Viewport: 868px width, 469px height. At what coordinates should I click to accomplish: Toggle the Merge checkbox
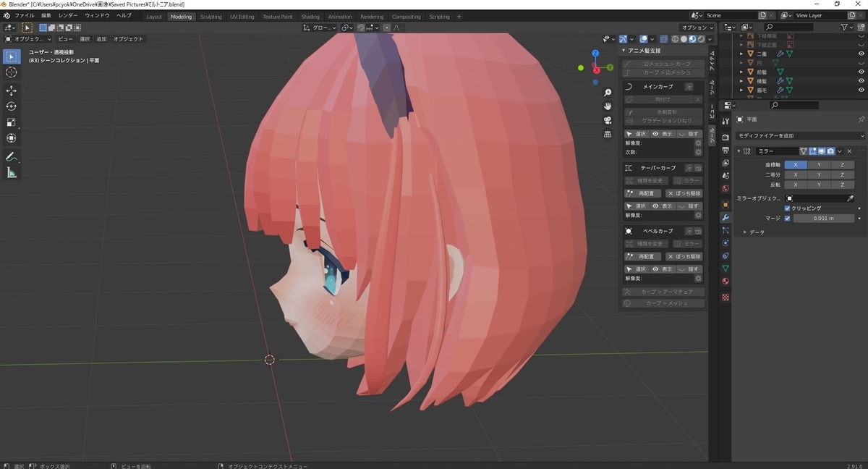pos(788,218)
